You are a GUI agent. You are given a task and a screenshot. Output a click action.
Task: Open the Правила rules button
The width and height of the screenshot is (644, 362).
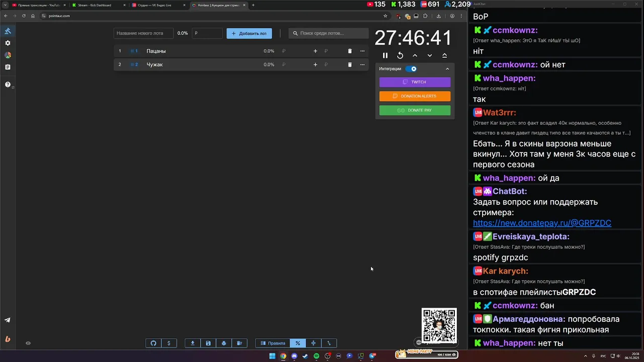pos(273,343)
